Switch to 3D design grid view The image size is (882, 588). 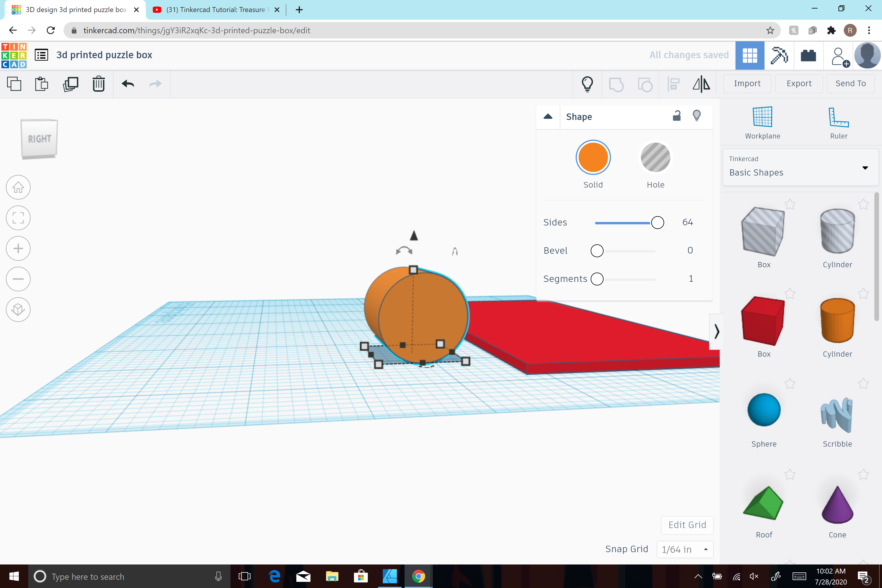coord(750,56)
